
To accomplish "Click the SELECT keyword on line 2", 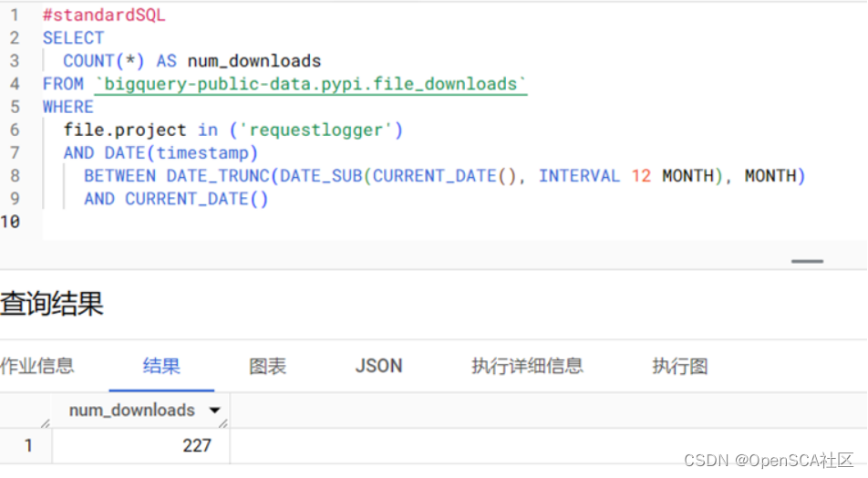I will point(73,37).
